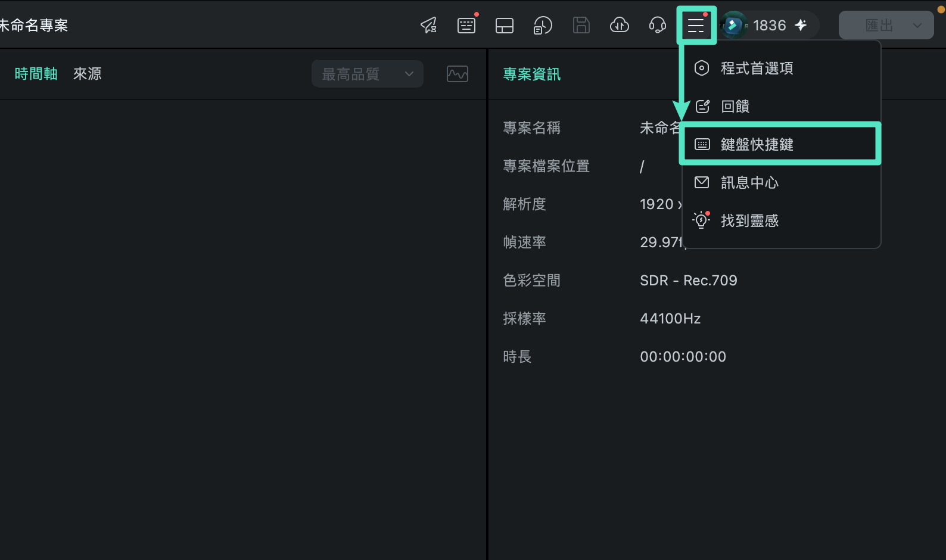This screenshot has height=560, width=946.
Task: Click the AI credits sparkle icon
Action: (x=801, y=25)
